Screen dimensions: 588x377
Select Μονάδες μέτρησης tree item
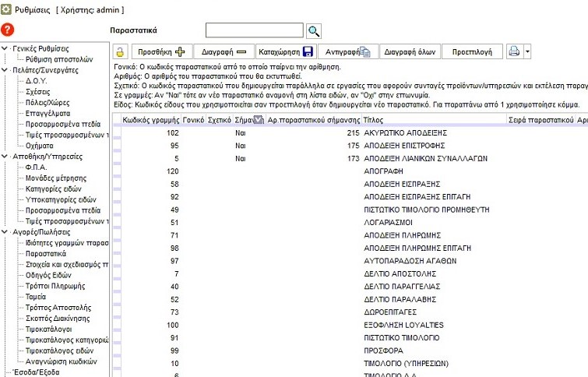point(56,178)
